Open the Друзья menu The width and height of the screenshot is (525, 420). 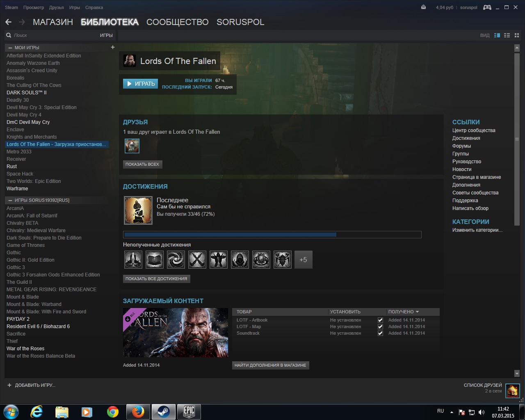[x=56, y=7]
